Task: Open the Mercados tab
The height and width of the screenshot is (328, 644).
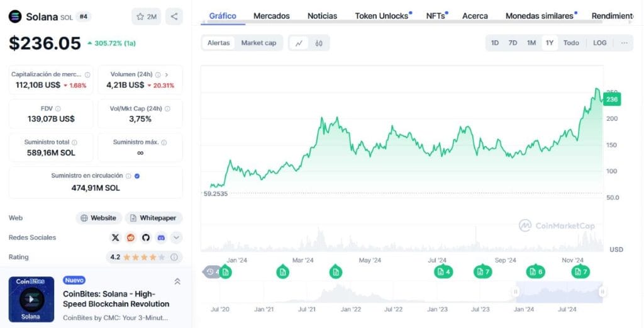Action: click(x=272, y=16)
